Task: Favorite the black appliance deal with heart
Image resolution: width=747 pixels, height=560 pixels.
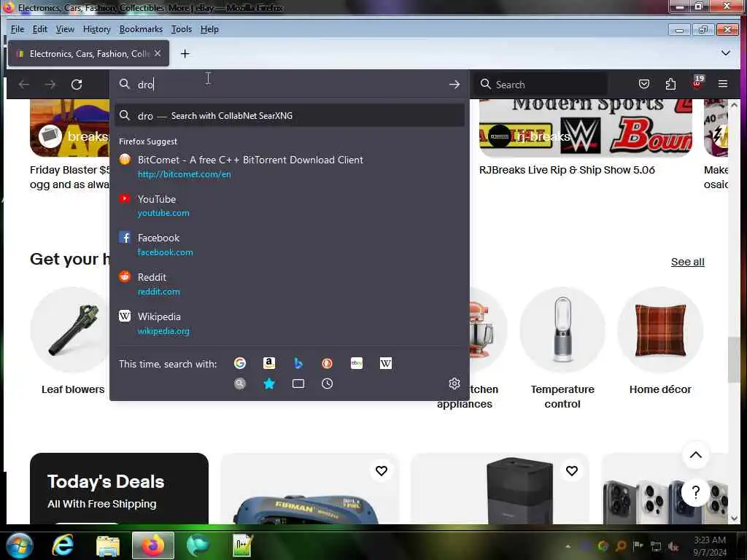Action: pos(572,471)
